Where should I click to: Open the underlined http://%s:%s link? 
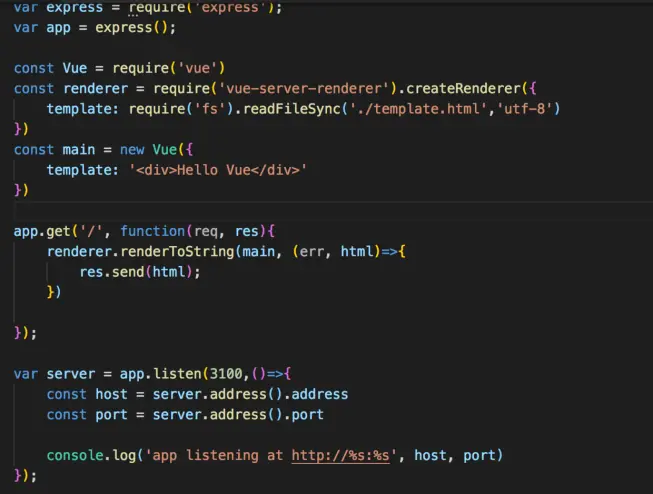pyautogui.click(x=340, y=455)
